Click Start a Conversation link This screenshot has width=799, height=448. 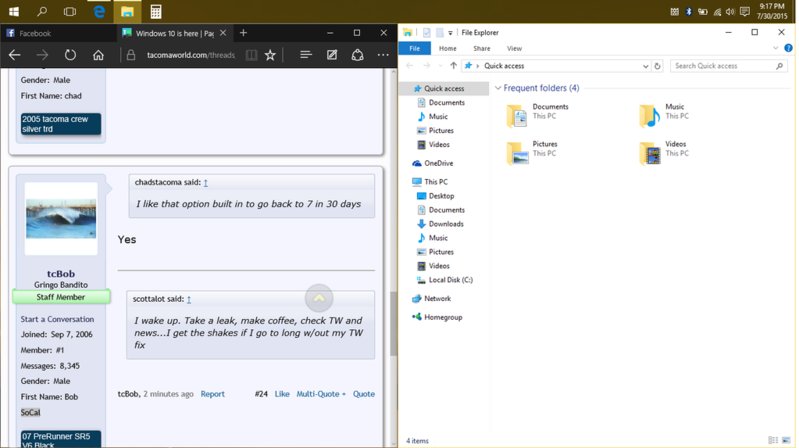click(57, 319)
